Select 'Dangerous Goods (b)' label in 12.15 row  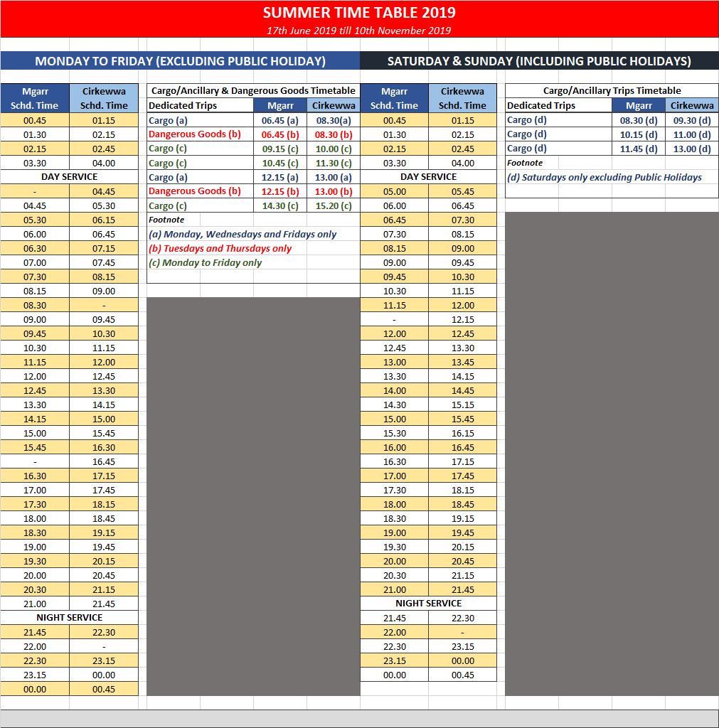[x=195, y=191]
